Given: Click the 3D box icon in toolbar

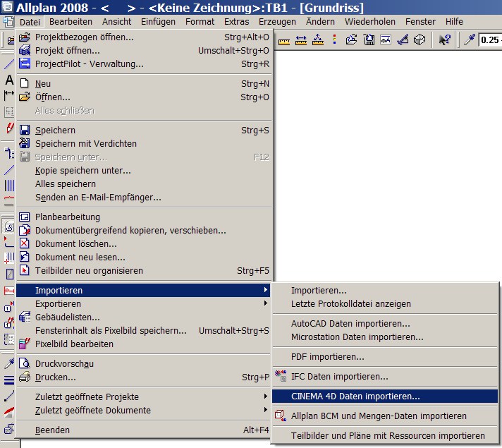Looking at the screenshot, I should point(420,40).
